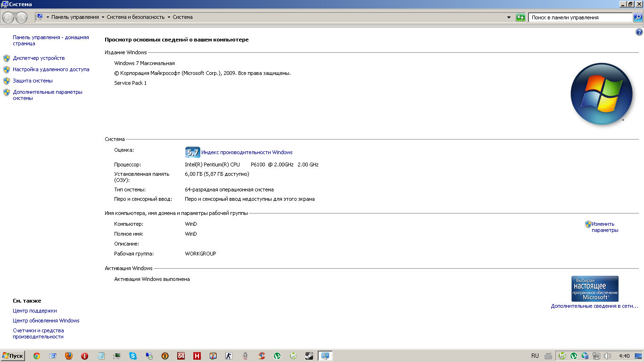The image size is (644, 362).
Task: Open Дополнительные параметры системы link
Action: pyautogui.click(x=48, y=95)
